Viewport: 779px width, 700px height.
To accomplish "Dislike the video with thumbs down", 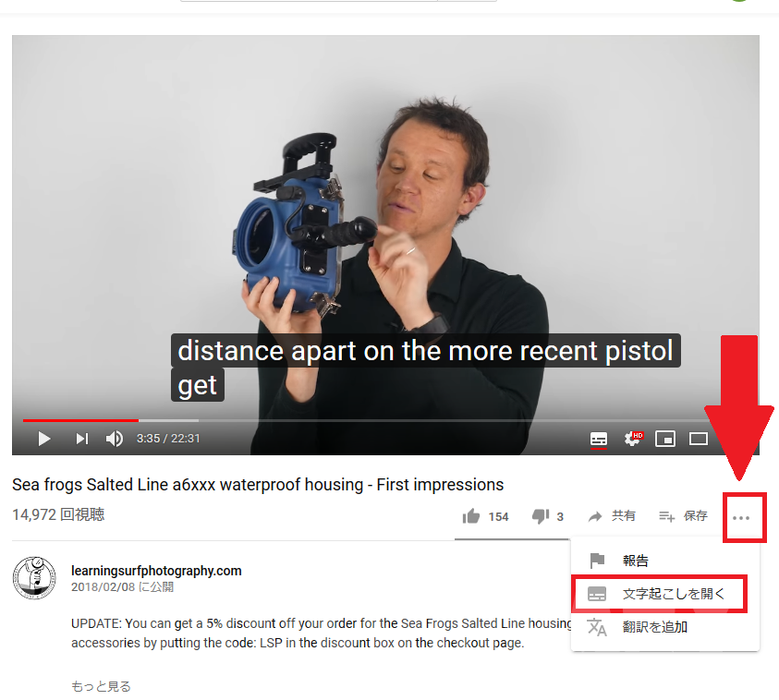I will pos(547,516).
